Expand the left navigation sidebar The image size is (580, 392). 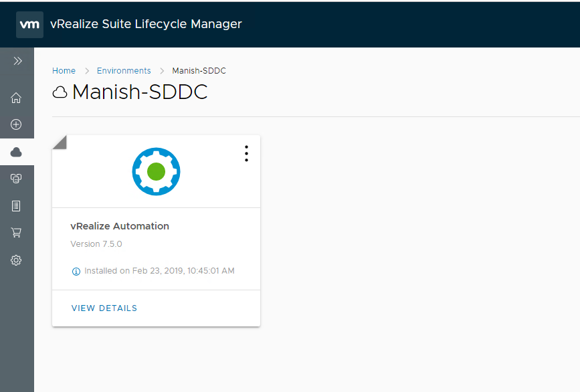[x=17, y=61]
